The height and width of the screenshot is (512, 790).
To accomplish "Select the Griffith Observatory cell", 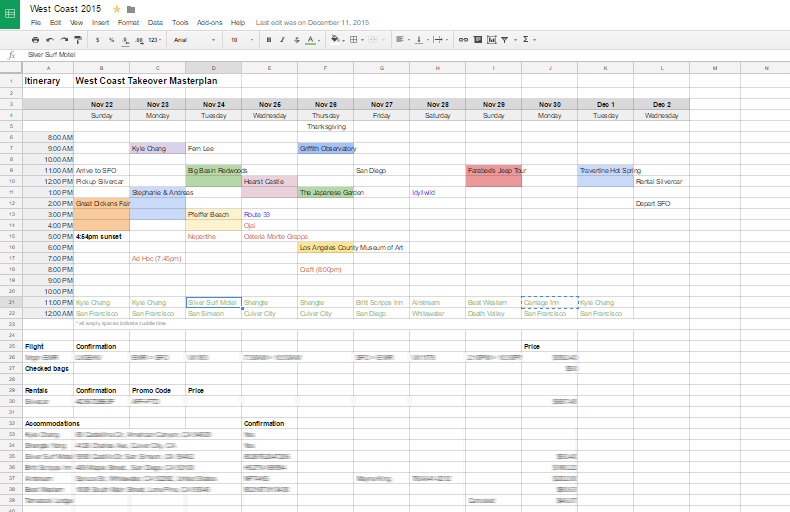I will coord(325,148).
